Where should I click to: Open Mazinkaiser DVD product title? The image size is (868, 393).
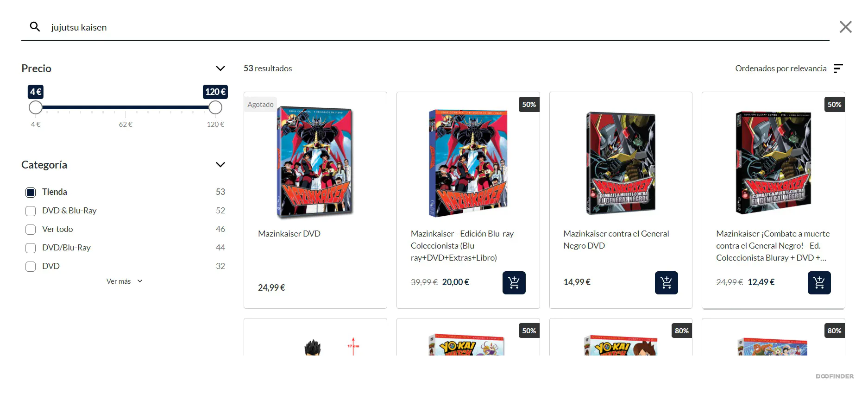(x=289, y=234)
